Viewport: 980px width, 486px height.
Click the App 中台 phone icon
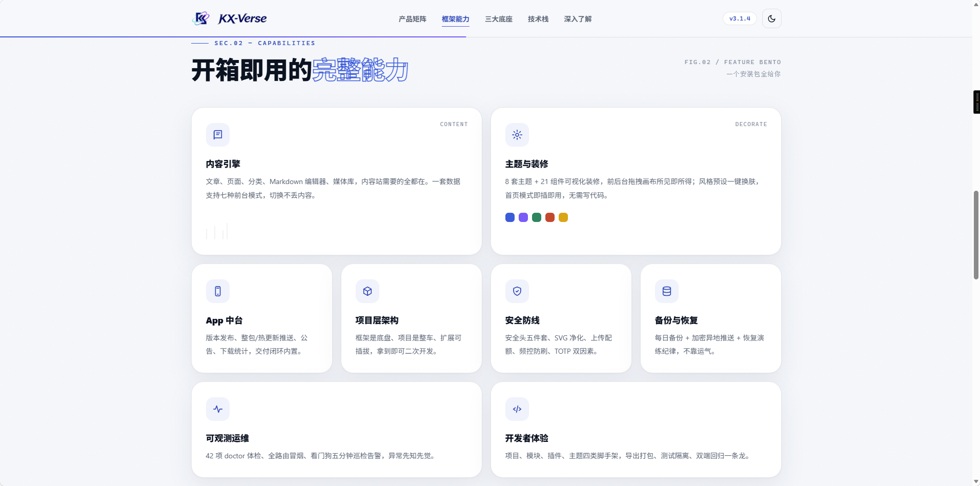point(218,291)
